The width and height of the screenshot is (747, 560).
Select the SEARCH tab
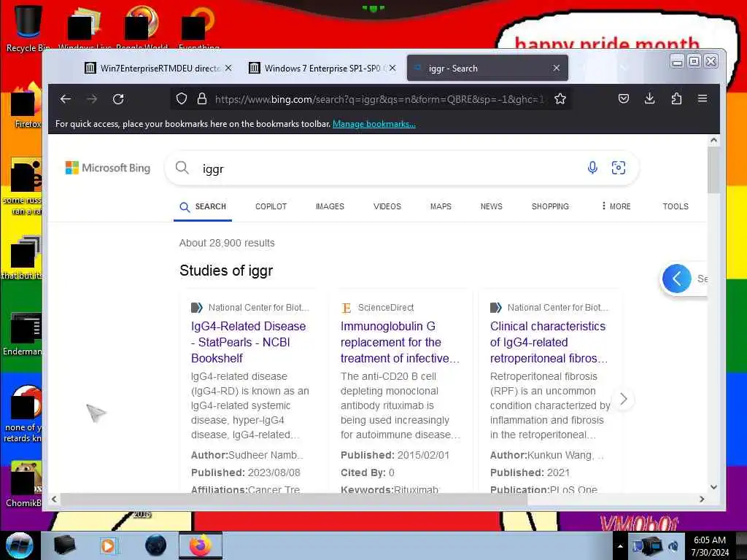pyautogui.click(x=203, y=206)
